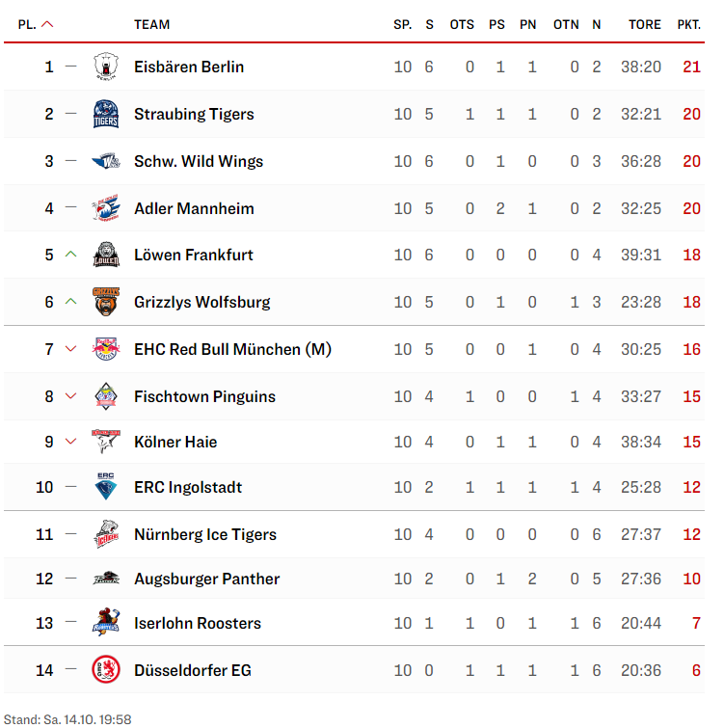Click the Schwenninger Wild Wings logo
This screenshot has height=728, width=724.
pyautogui.click(x=105, y=162)
